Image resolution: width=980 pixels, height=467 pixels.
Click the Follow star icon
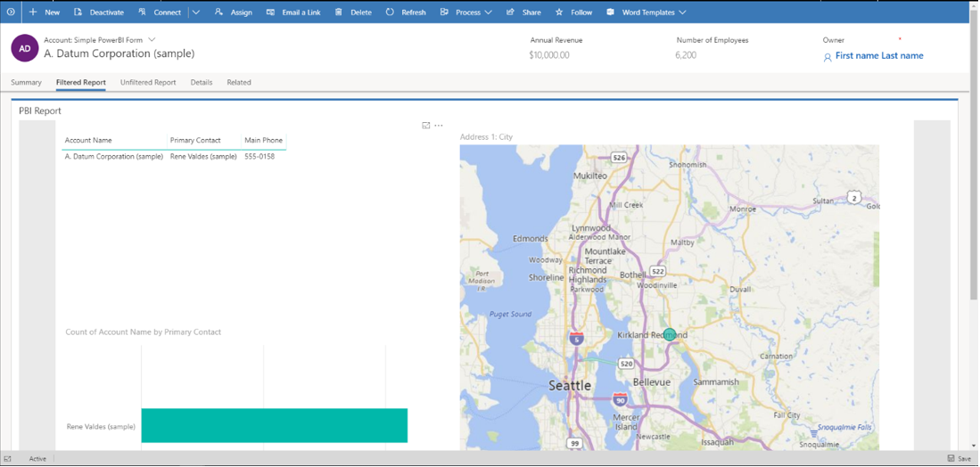pyautogui.click(x=559, y=12)
